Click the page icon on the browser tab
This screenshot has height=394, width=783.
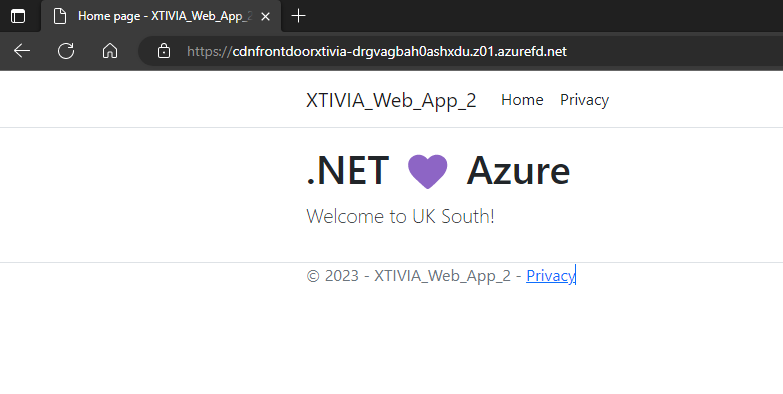[x=60, y=16]
